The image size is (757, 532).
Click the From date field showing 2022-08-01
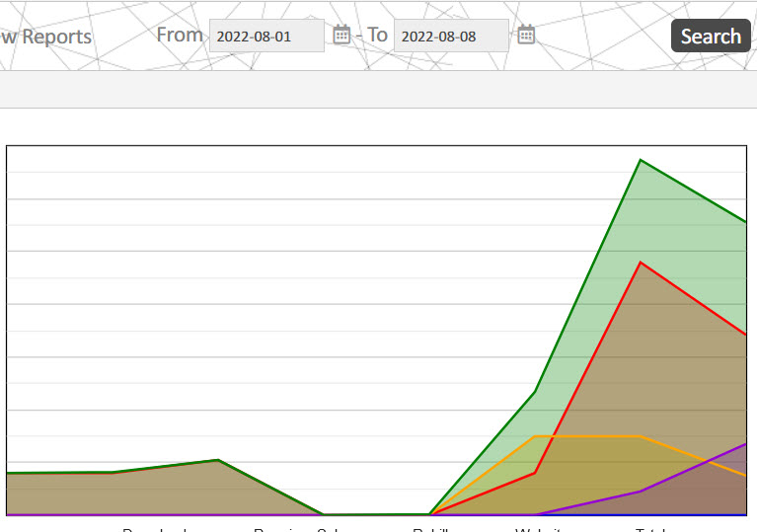266,37
